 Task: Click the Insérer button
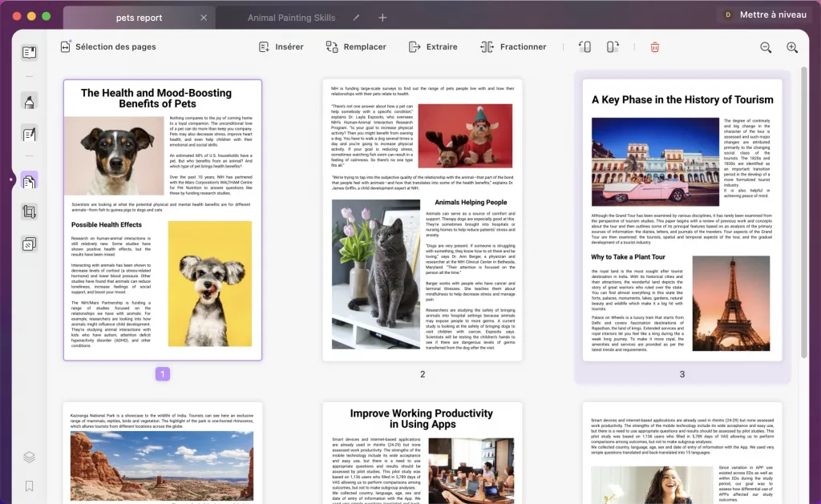coord(281,47)
